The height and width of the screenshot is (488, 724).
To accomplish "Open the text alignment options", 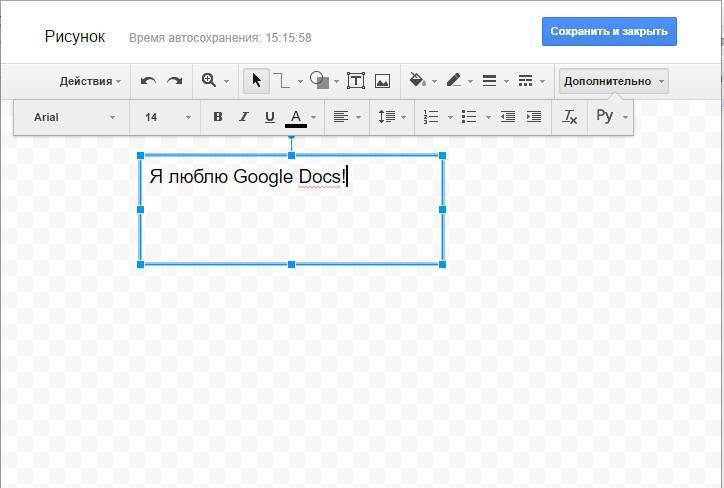I will pyautogui.click(x=347, y=117).
